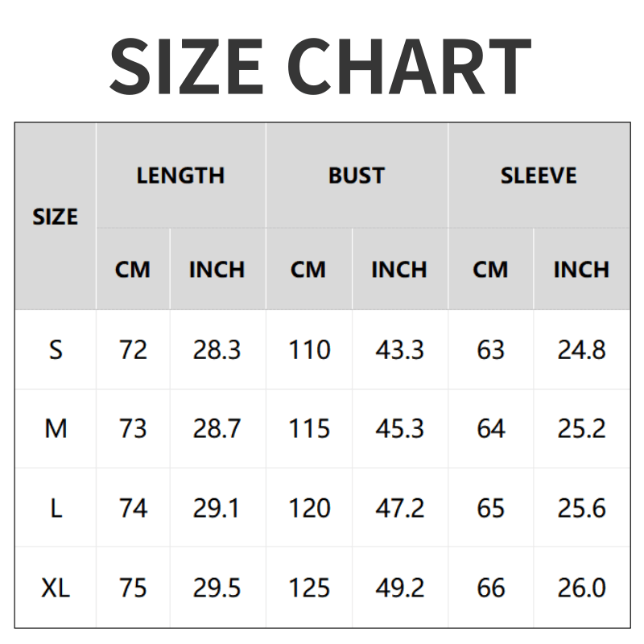644x644 pixels.
Task: Select the SIZE column header
Action: (55, 217)
